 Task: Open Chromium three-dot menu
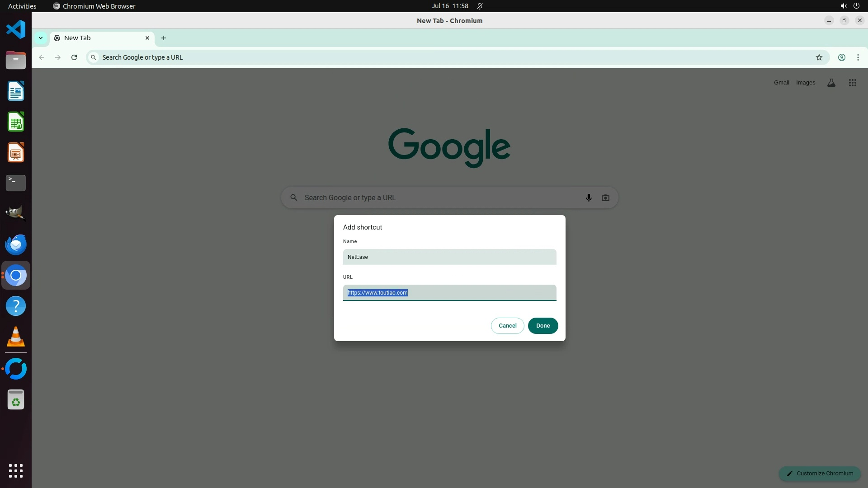coord(858,57)
